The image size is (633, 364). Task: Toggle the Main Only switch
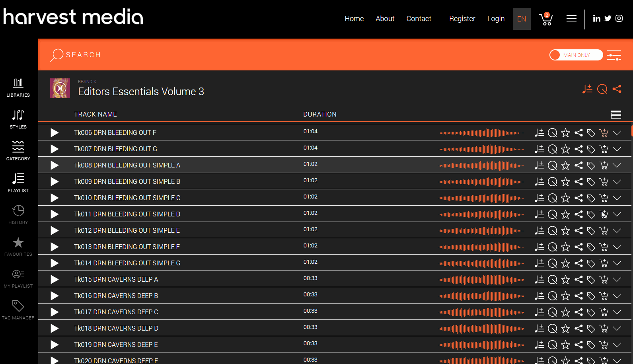click(576, 55)
